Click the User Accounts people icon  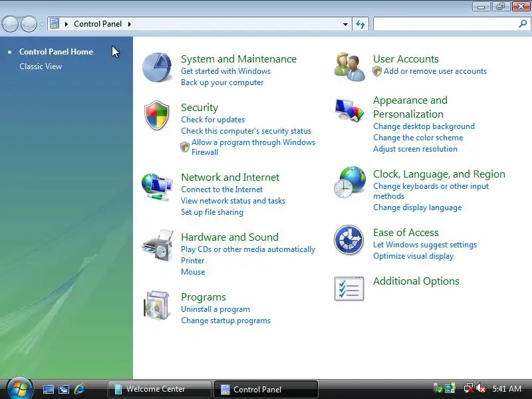349,66
